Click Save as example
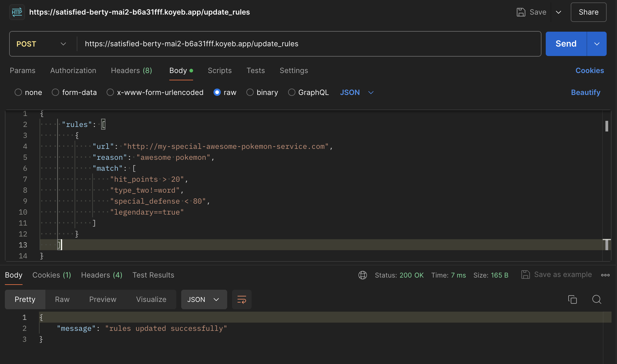This screenshot has width=617, height=364. (557, 275)
